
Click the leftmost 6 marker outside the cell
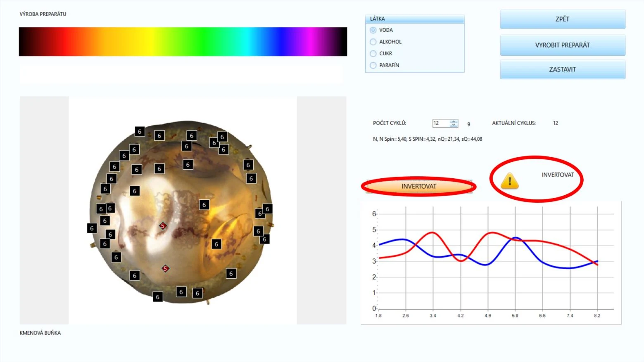pos(92,228)
